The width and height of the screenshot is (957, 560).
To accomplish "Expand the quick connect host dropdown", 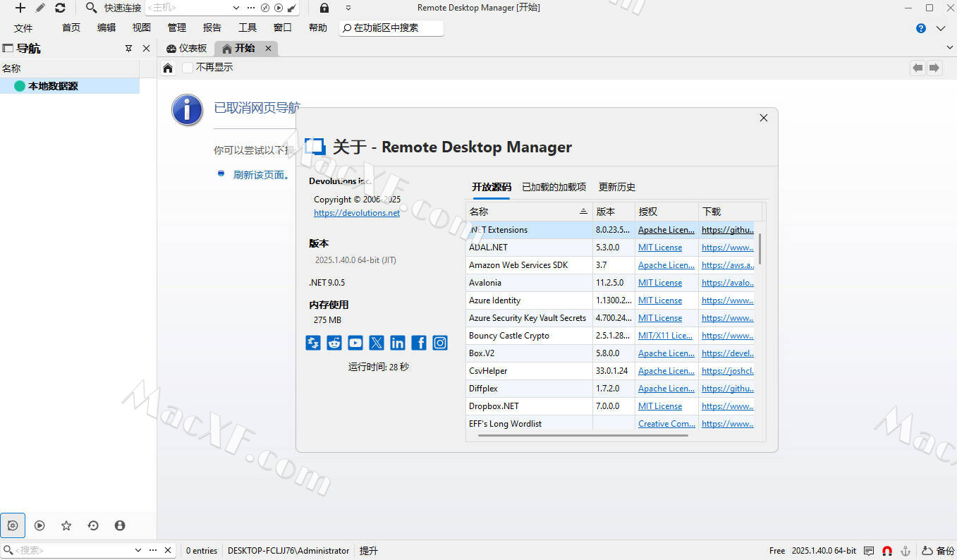I will [x=236, y=8].
